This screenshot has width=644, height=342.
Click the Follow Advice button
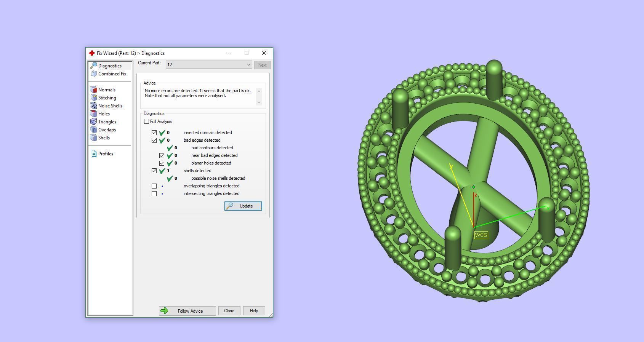point(187,311)
